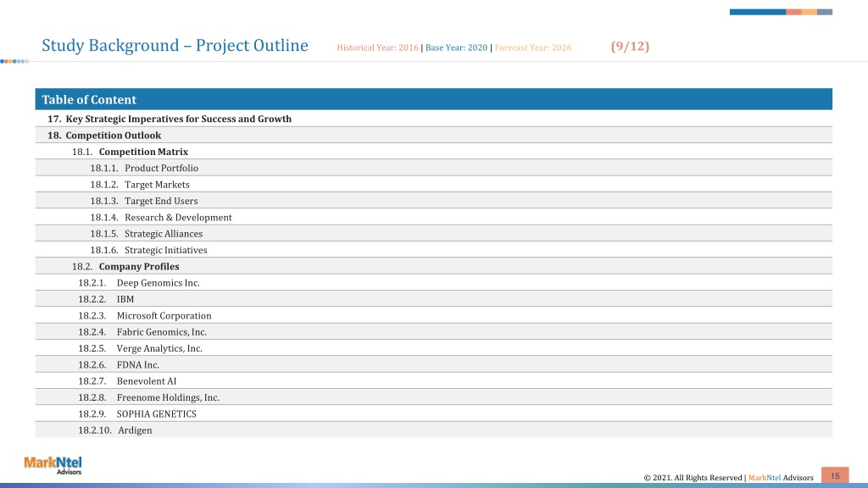The image size is (868, 488).
Task: Select '18.1.3. Target End Users' row
Action: [x=433, y=200]
